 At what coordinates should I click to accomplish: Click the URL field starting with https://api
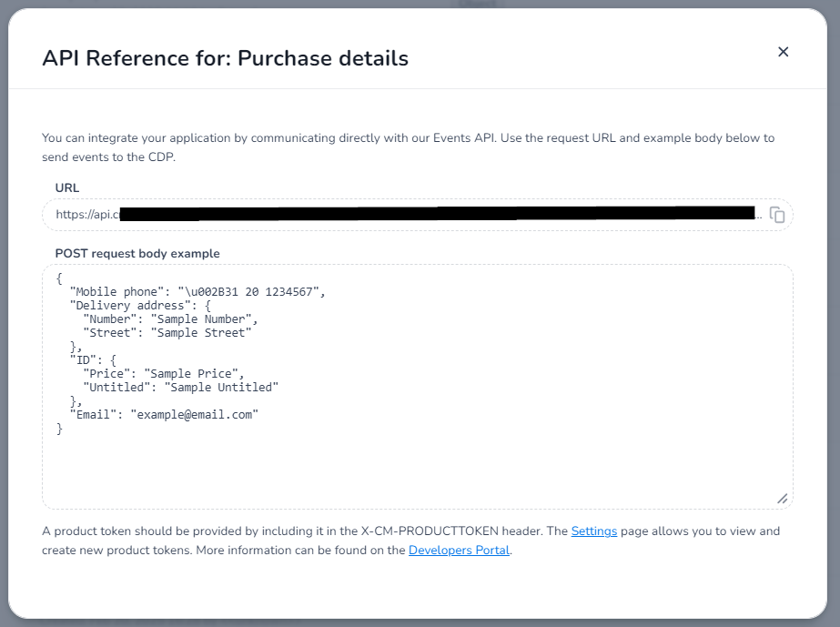[x=409, y=215]
